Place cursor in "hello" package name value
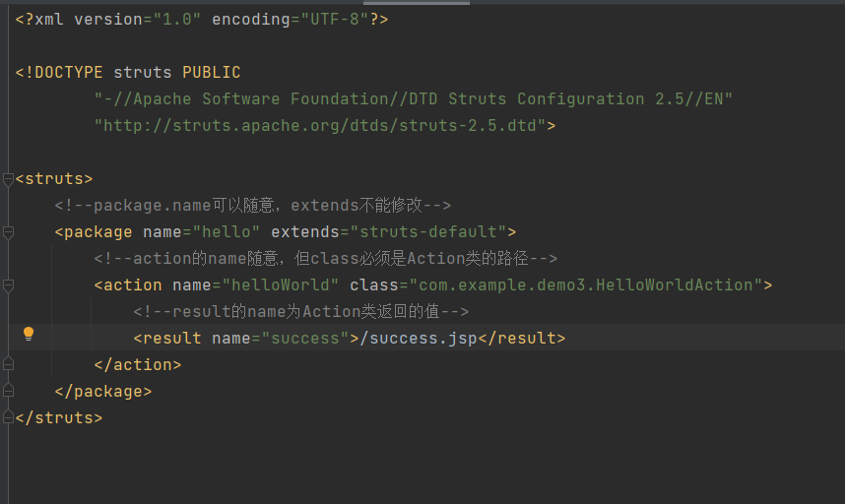This screenshot has height=504, width=845. [x=227, y=232]
